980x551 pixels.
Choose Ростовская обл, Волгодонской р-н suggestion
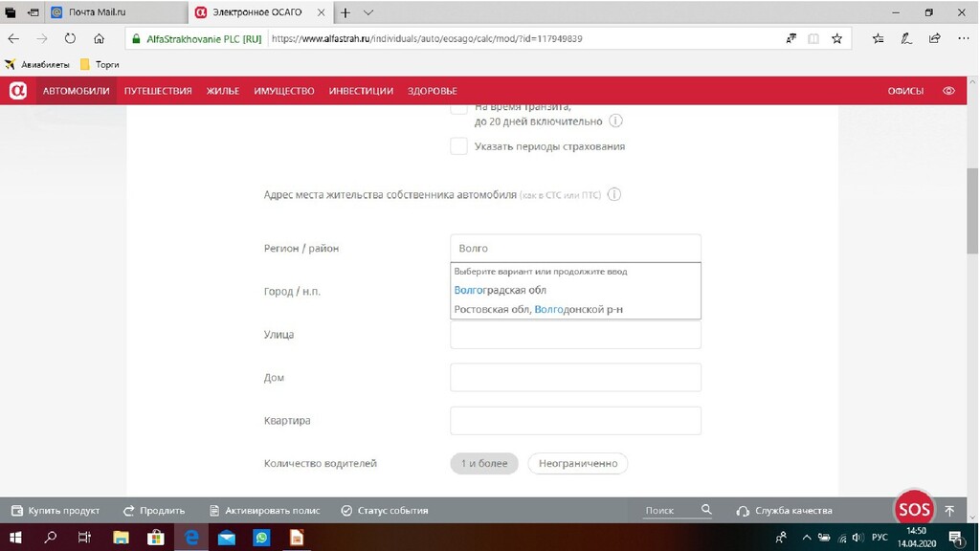click(x=575, y=309)
